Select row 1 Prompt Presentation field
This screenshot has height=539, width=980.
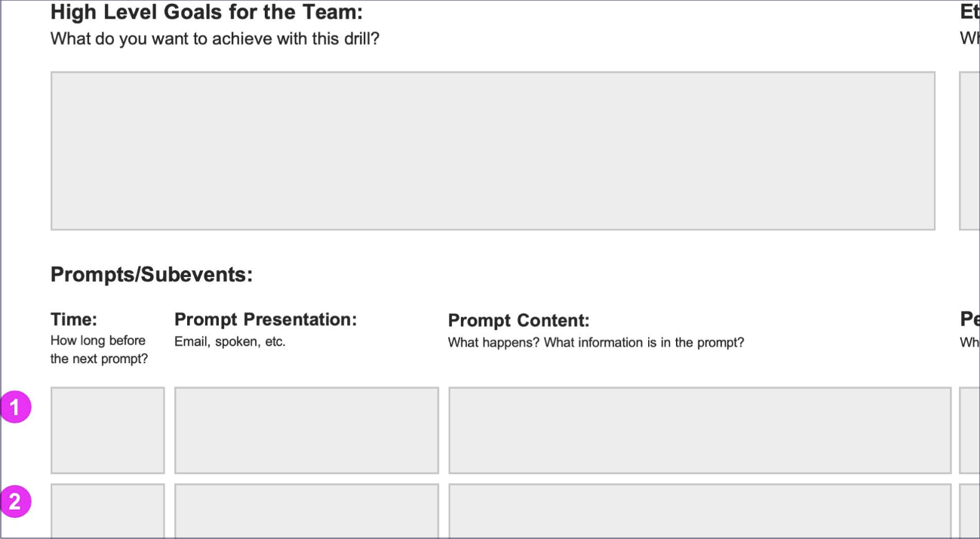pos(306,430)
